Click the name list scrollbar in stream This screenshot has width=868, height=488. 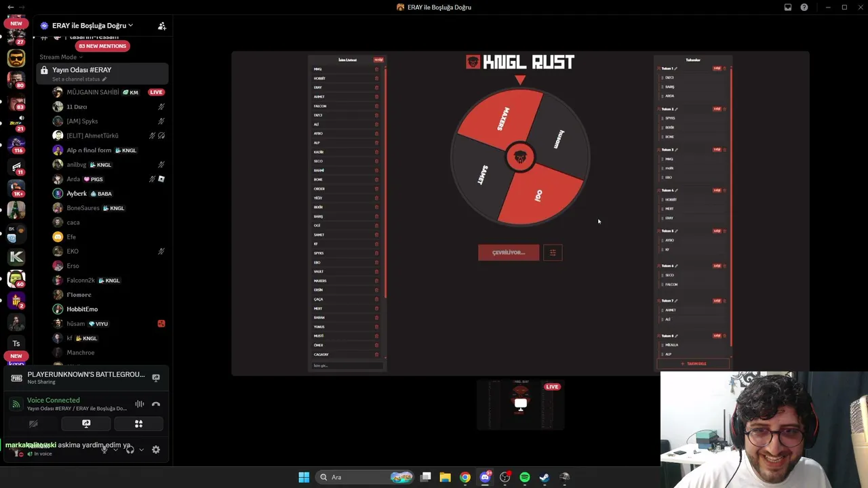(x=385, y=182)
